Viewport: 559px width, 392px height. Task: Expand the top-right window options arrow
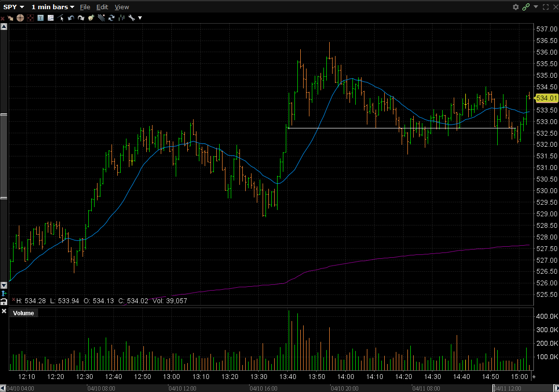(x=535, y=7)
